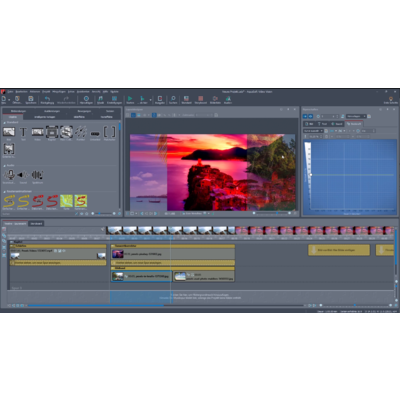Collapse the Audio section in Toolbox
Viewport: 400px width, 400px height.
[5, 165]
